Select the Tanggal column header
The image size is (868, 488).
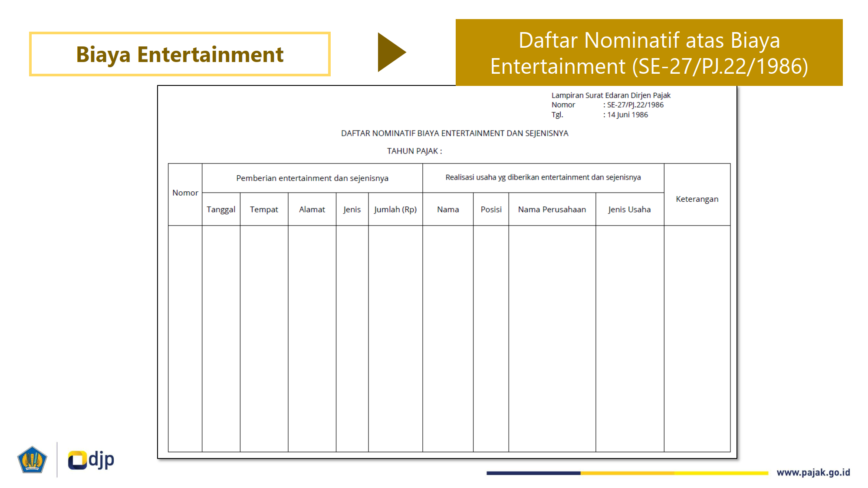coord(221,210)
